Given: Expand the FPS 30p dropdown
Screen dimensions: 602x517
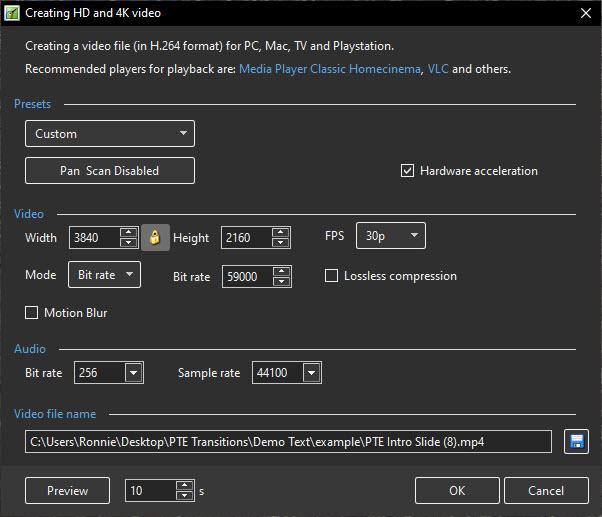Looking at the screenshot, I should 390,236.
